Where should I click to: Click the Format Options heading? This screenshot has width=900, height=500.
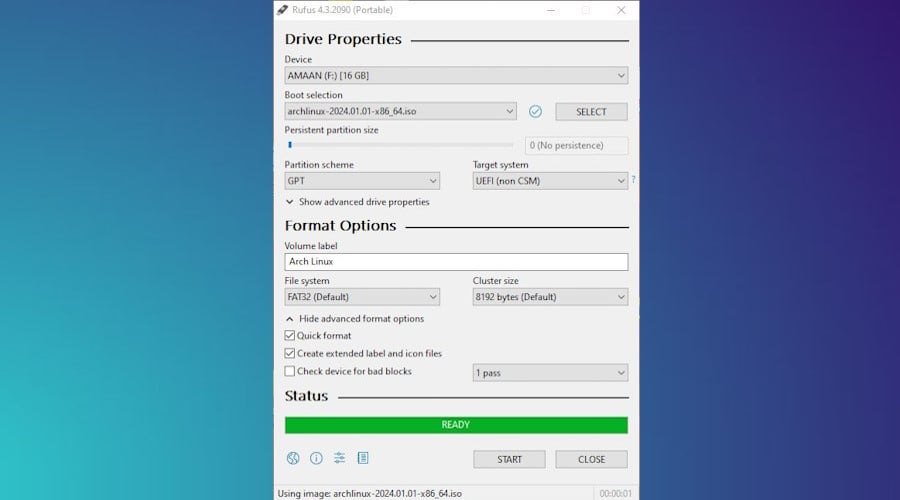click(x=340, y=226)
